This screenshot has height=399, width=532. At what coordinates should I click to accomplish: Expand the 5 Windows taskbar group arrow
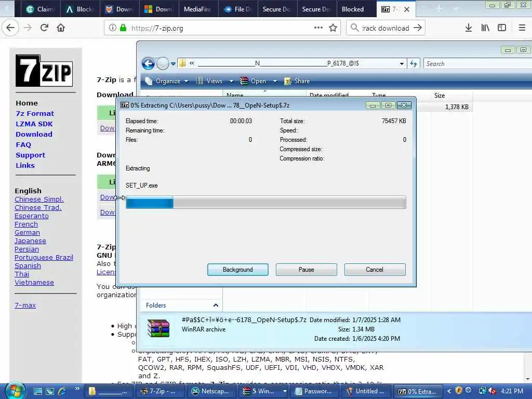pos(284,391)
